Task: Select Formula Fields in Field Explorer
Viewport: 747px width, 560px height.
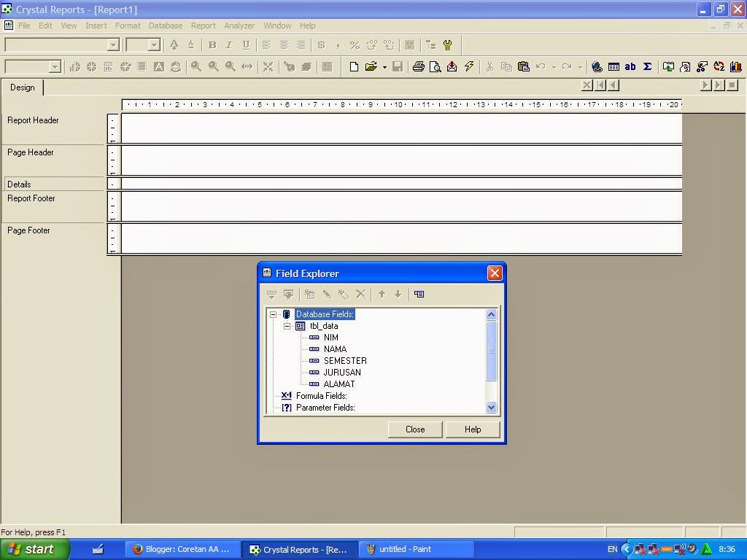Action: coord(321,396)
